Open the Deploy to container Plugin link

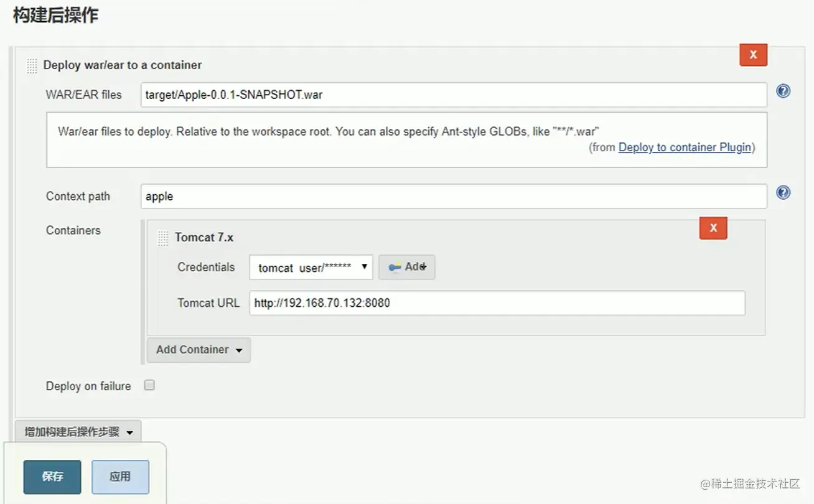click(685, 147)
